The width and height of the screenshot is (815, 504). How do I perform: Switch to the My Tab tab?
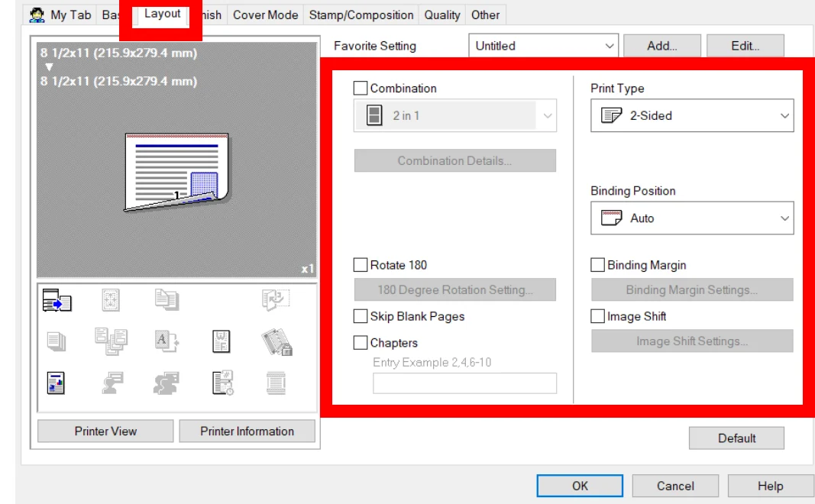point(60,15)
